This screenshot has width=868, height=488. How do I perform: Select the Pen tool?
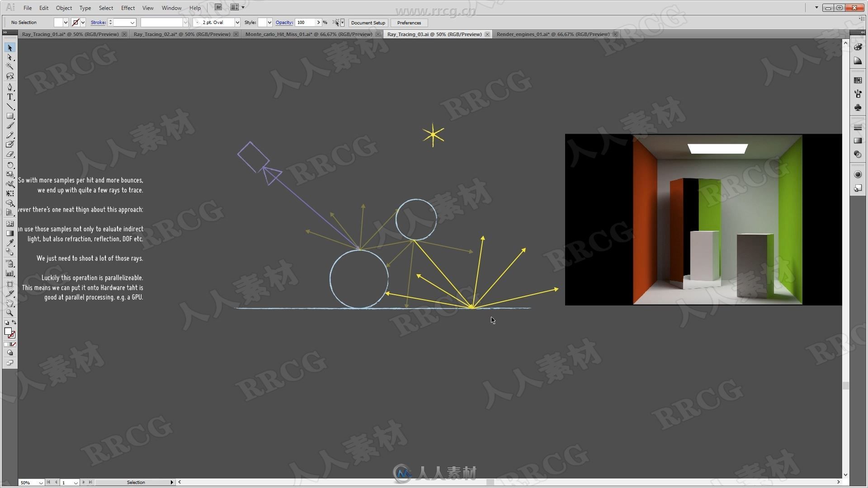[10, 87]
